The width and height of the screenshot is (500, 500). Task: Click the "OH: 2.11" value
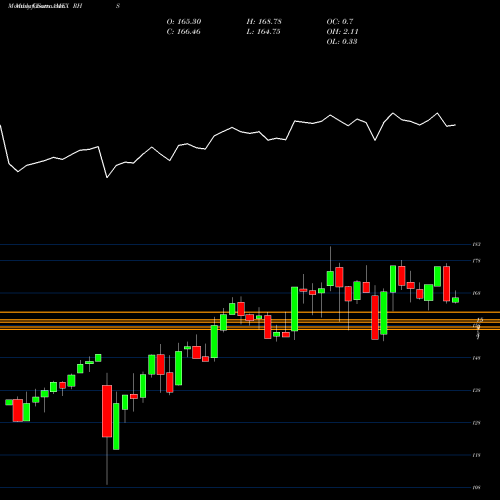click(342, 32)
